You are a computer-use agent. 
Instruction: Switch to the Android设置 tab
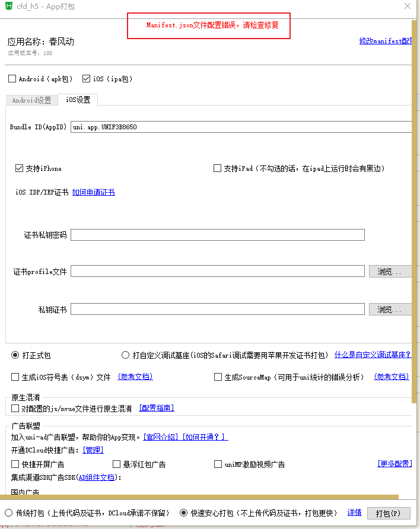(31, 100)
